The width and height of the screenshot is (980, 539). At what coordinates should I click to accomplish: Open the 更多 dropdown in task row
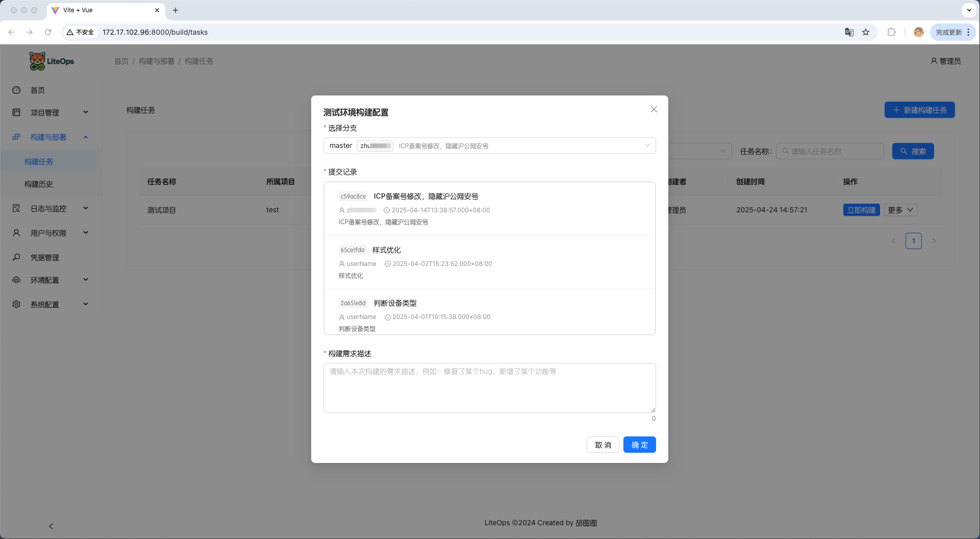900,210
